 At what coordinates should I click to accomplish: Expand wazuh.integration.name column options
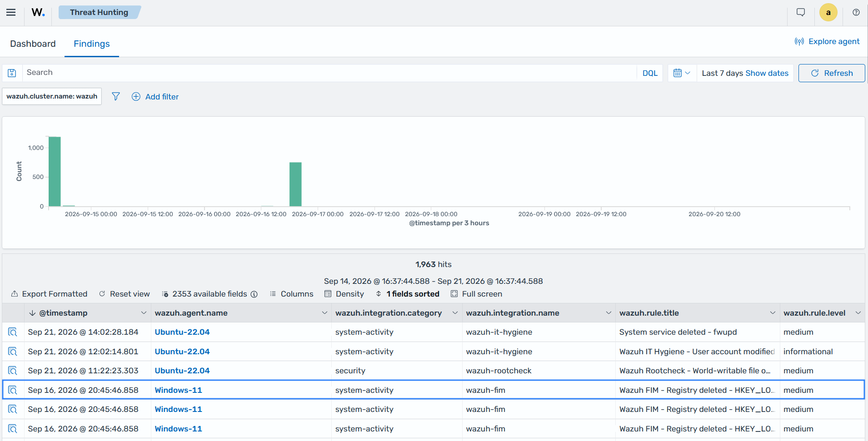[609, 313]
